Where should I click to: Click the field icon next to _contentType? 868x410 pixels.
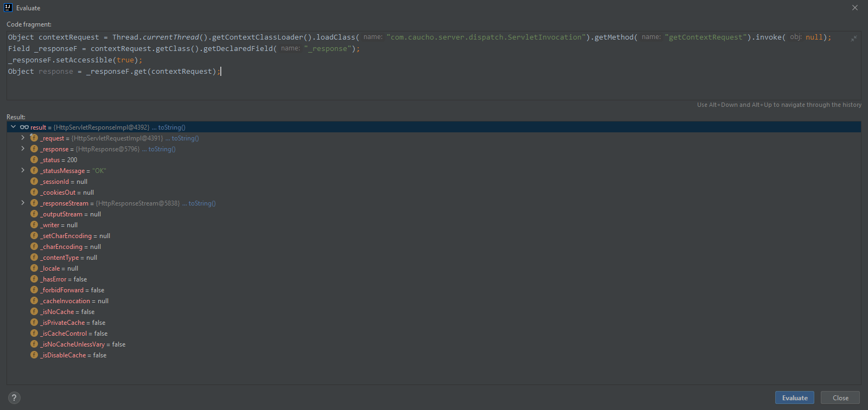pos(34,257)
